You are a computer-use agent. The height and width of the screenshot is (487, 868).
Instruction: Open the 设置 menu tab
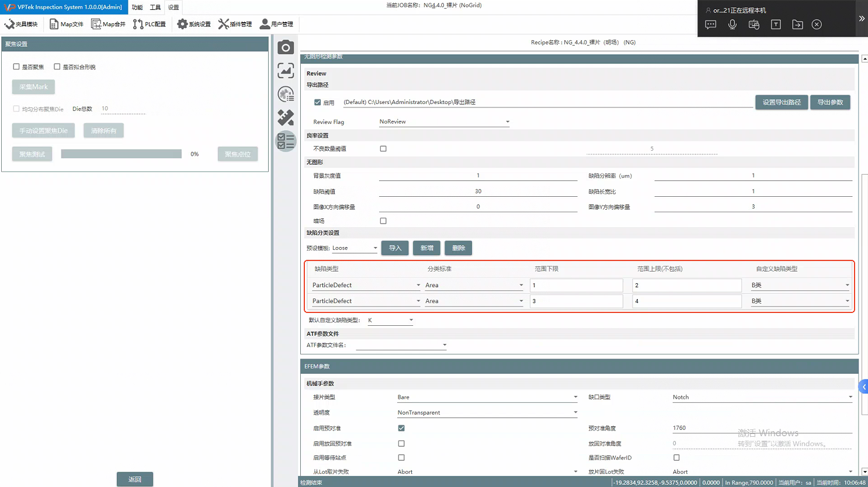pos(173,7)
